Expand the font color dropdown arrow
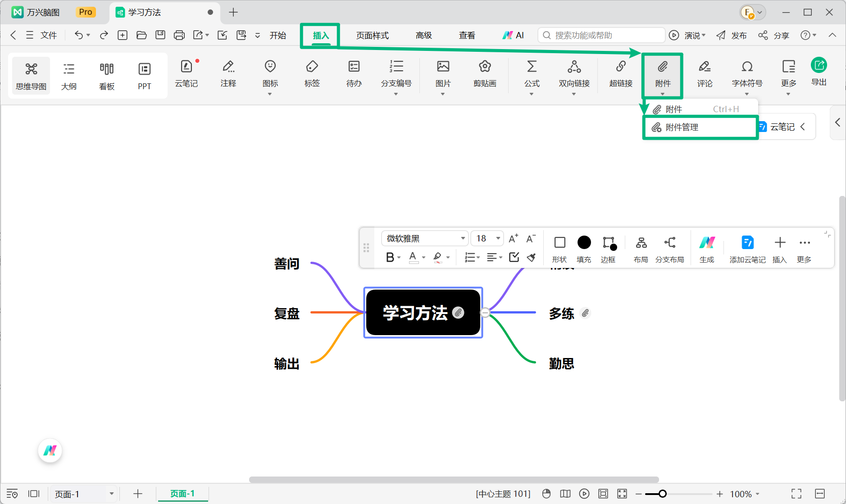This screenshot has height=504, width=846. coord(424,258)
